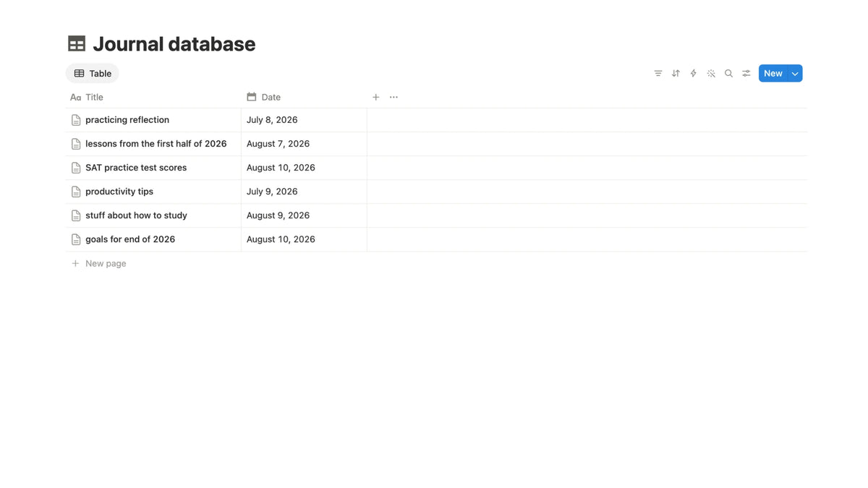Open view settings sliders icon
Viewport: 868px width, 488px height.
746,73
